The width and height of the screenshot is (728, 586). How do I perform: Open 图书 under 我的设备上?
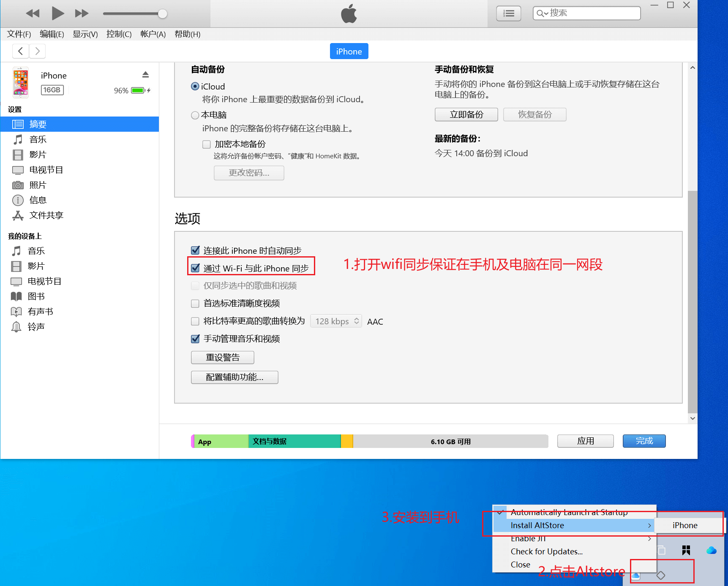point(79,296)
